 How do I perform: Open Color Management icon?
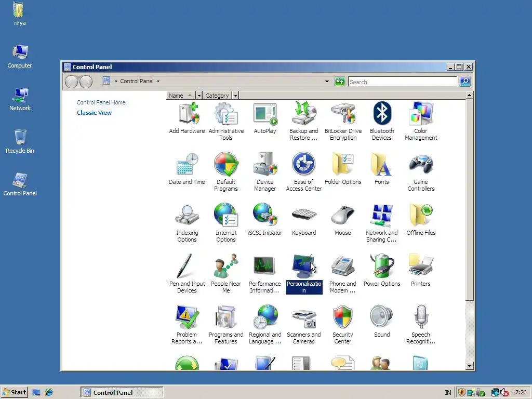421,121
